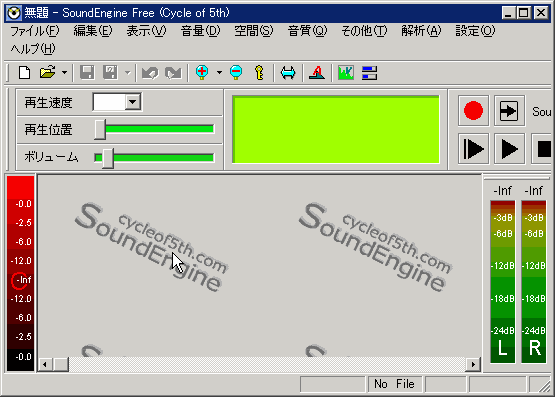This screenshot has width=555, height=397.
Task: Click the arrow-into-box import button
Action: pos(509,111)
